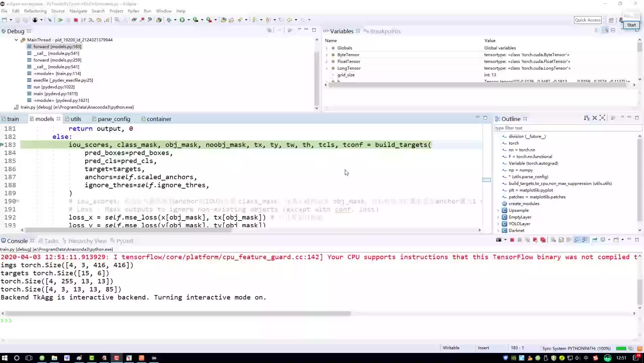This screenshot has width=644, height=363.
Task: Click the editor horizontal scrollbar
Action: pyautogui.click(x=128, y=230)
